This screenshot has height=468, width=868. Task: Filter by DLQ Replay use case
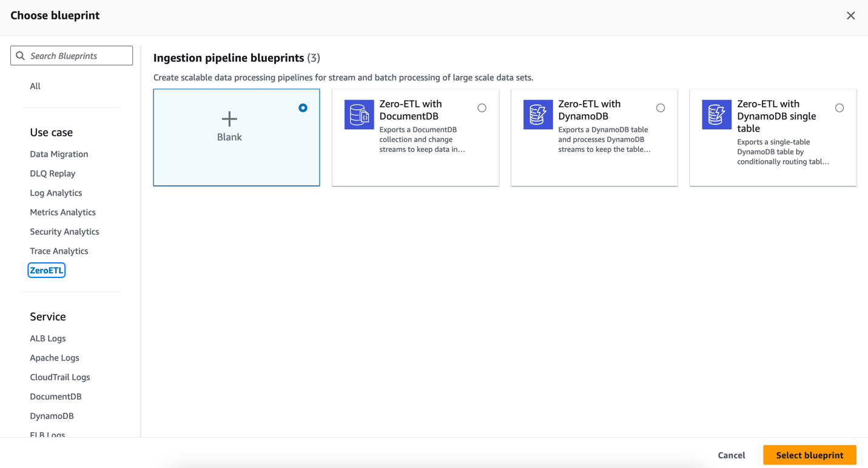pos(53,174)
